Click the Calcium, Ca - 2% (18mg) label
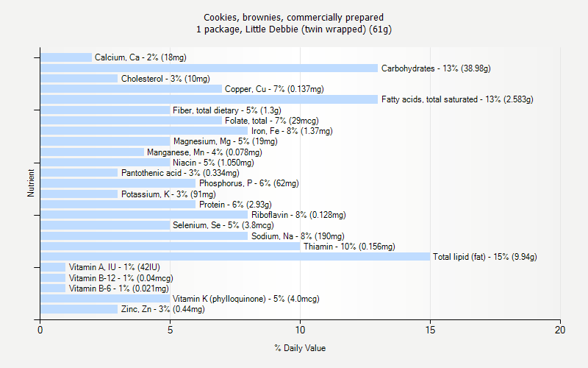The height and width of the screenshot is (368, 588). point(140,57)
